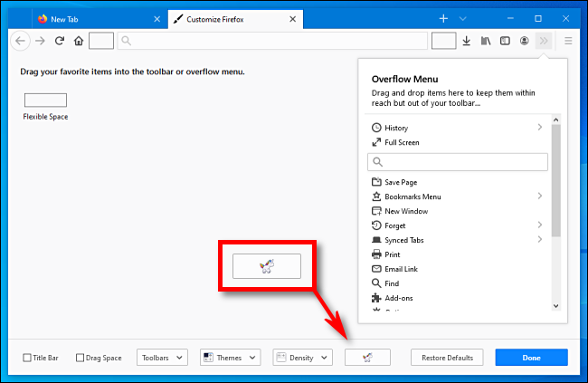Screen dimensions: 588x383
Task: Click the Overflow Menu scrollbar down arrow
Action: coord(556,306)
